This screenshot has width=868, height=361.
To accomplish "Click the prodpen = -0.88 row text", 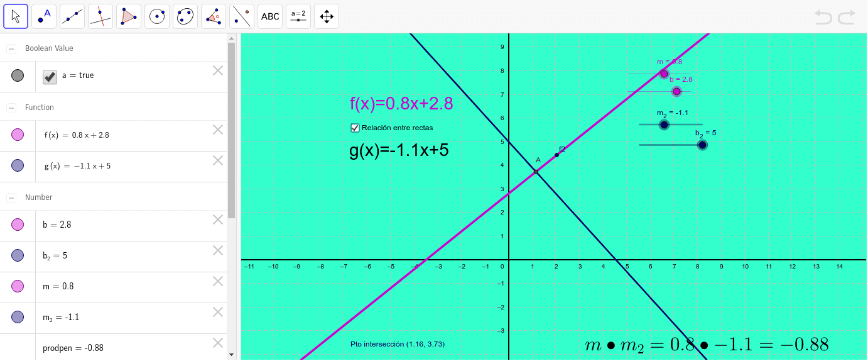I will 73,348.
